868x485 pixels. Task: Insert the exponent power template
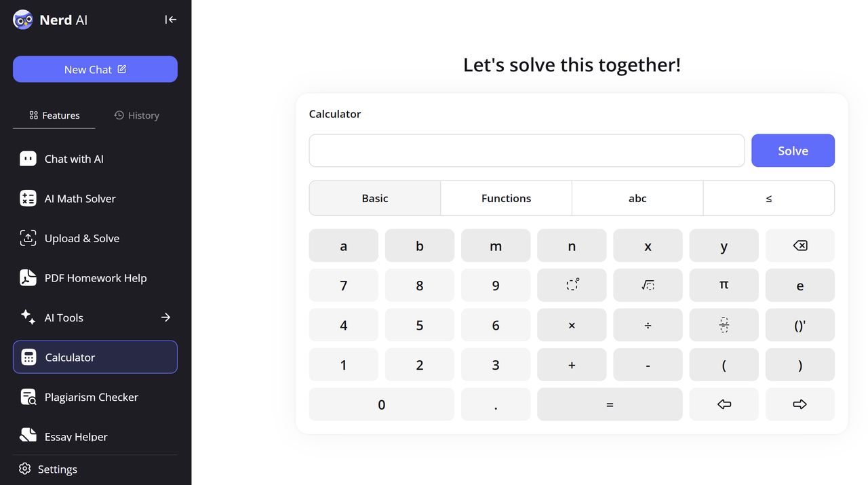click(x=572, y=286)
